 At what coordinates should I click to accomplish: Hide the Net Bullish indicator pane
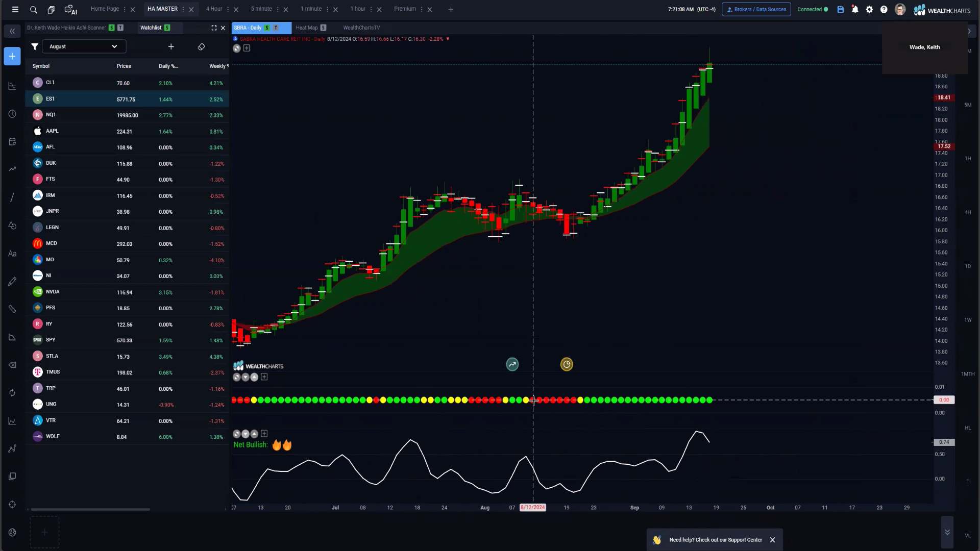click(x=236, y=434)
